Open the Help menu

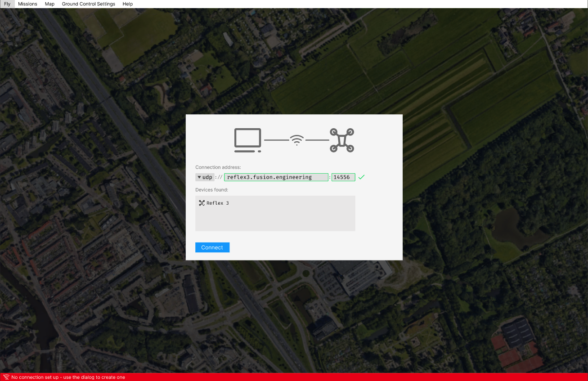tap(127, 4)
